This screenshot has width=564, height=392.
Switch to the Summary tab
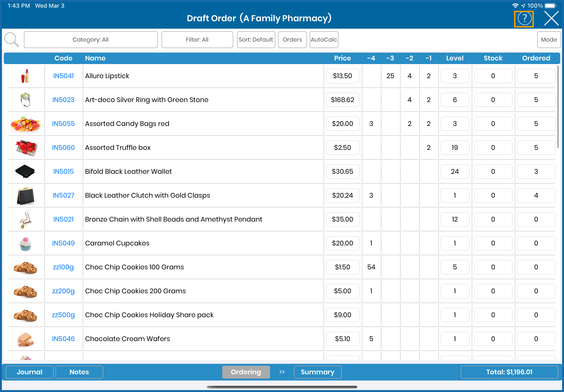[x=317, y=372]
